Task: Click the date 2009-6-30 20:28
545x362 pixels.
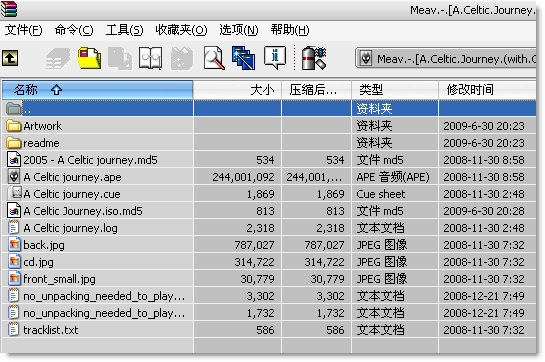Action: (484, 211)
